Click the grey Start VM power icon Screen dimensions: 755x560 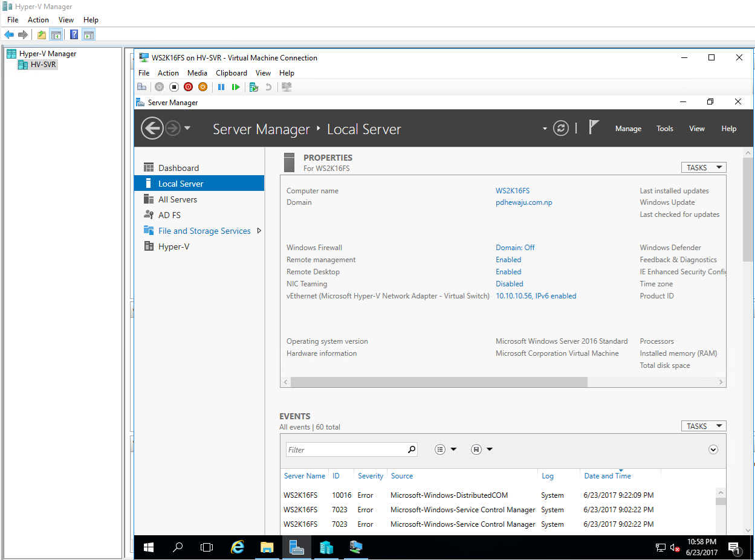(159, 87)
